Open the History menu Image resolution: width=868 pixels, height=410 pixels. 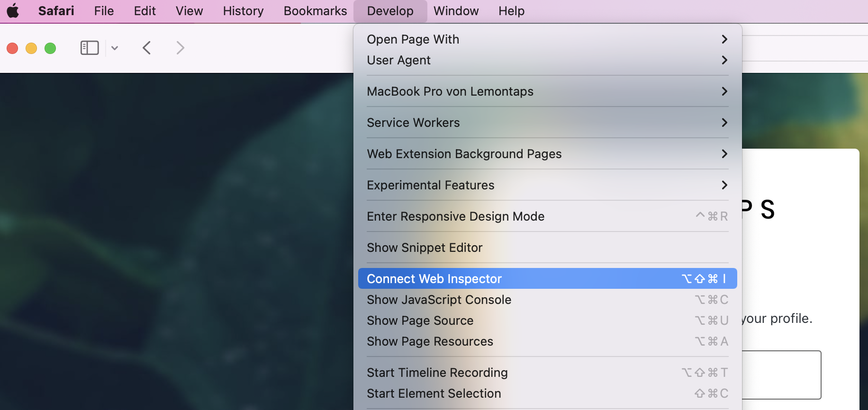click(x=243, y=11)
